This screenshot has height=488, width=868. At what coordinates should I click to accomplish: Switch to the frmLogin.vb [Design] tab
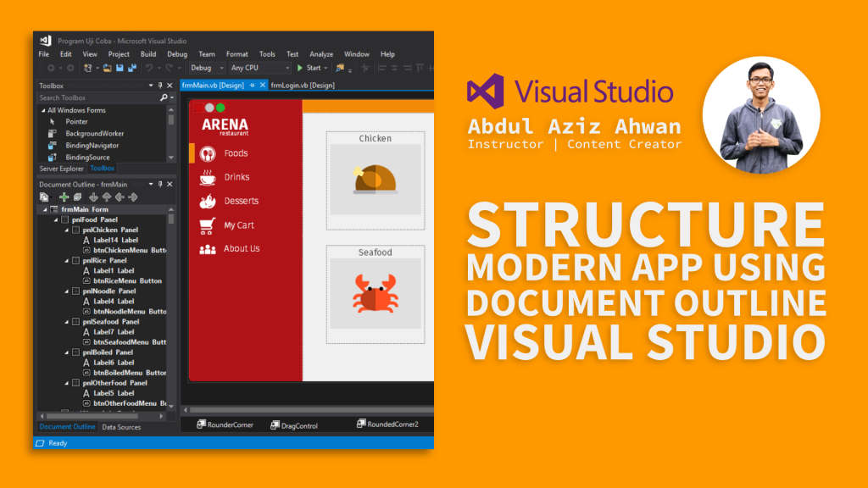click(303, 86)
